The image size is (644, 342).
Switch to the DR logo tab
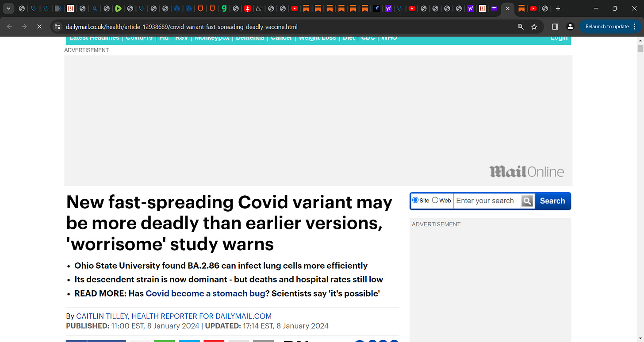(x=259, y=8)
